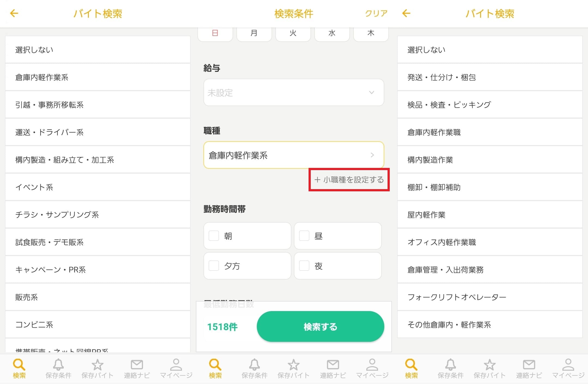Click クリア to reset search conditions
The width and height of the screenshot is (588, 384).
[376, 13]
